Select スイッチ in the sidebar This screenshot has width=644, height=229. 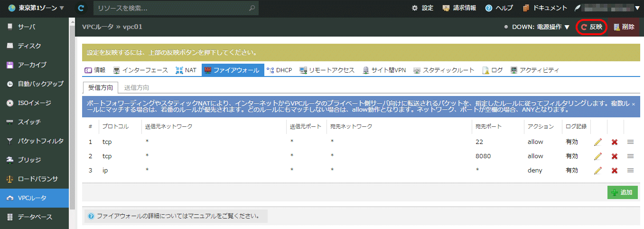click(x=34, y=122)
